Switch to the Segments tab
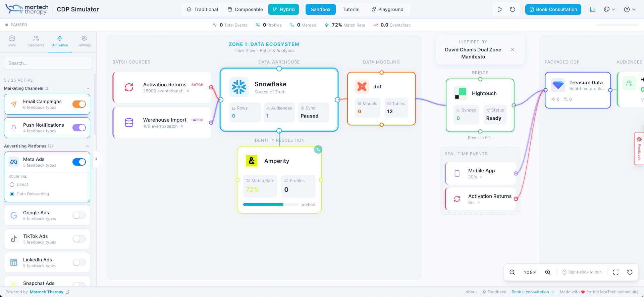This screenshot has width=644, height=297. [x=36, y=41]
